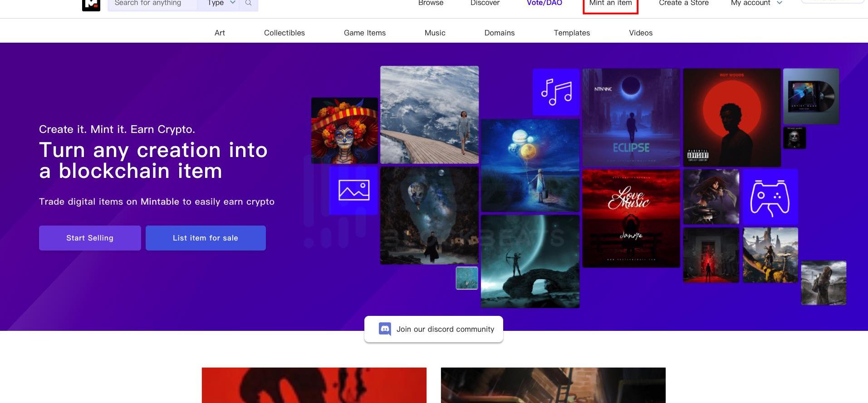
Task: Click the game controller icon tile
Action: click(x=770, y=197)
